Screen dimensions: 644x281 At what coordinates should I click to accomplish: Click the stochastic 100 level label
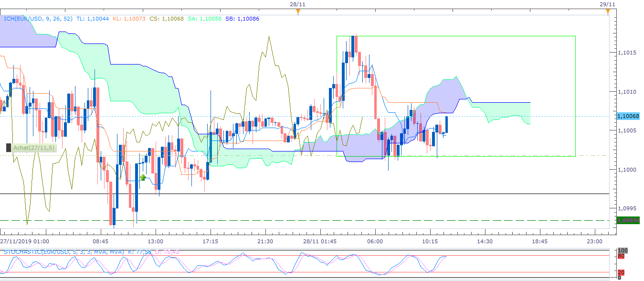(x=622, y=250)
